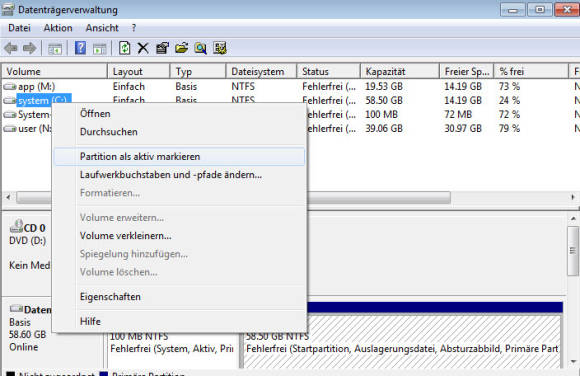Click the Forward arrow toolbar icon
This screenshot has width=580, height=376.
coord(30,48)
